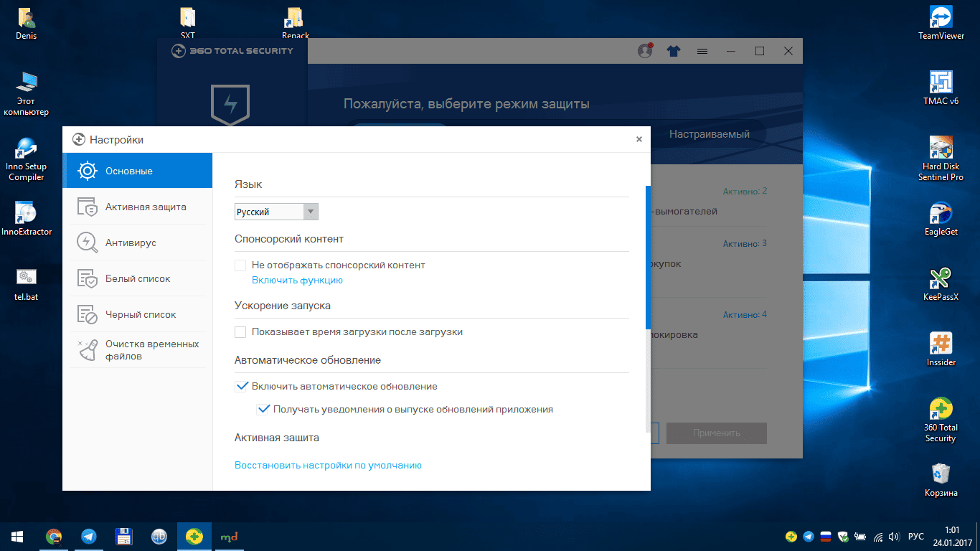Launch Hard Disk Sentinel Pro shortcut
The width and height of the screenshot is (980, 551).
click(x=941, y=159)
